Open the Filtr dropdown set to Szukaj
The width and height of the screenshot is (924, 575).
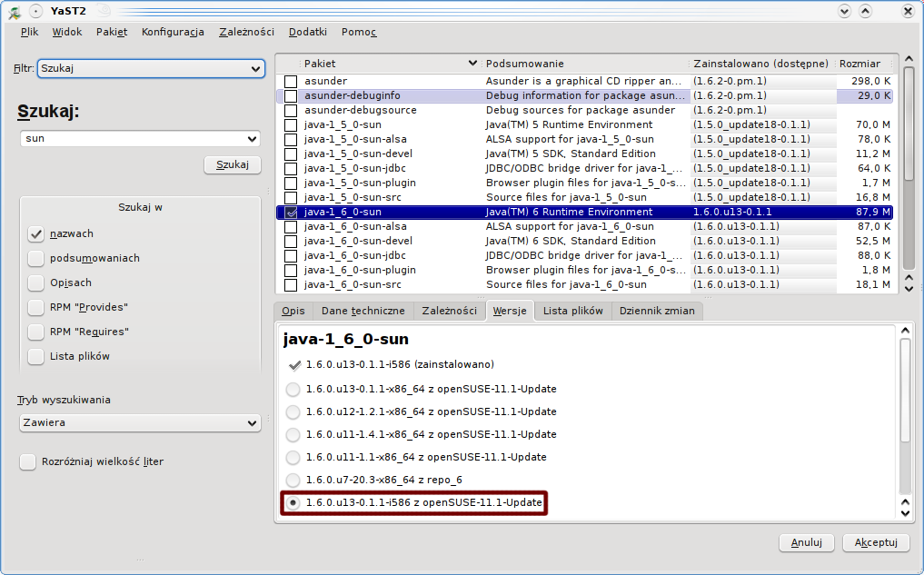pos(151,69)
